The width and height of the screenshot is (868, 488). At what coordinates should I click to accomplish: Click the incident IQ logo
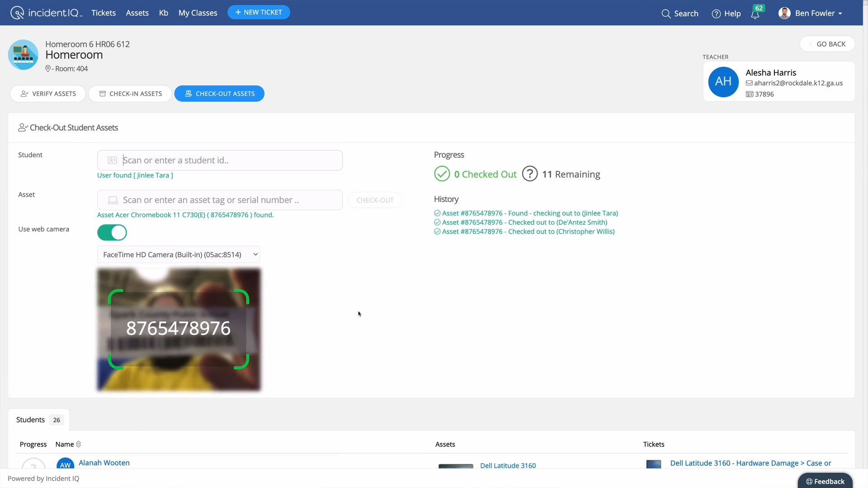click(x=45, y=12)
